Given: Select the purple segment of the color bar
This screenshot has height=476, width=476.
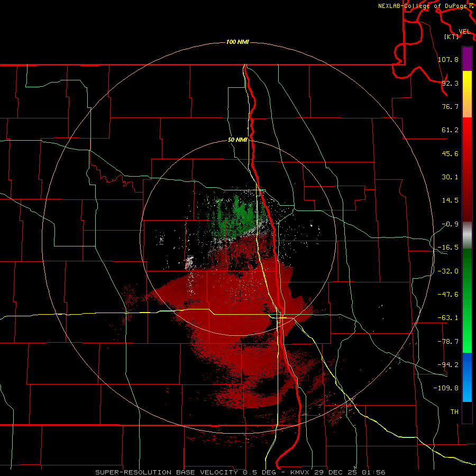Looking at the screenshot, I should (x=467, y=59).
